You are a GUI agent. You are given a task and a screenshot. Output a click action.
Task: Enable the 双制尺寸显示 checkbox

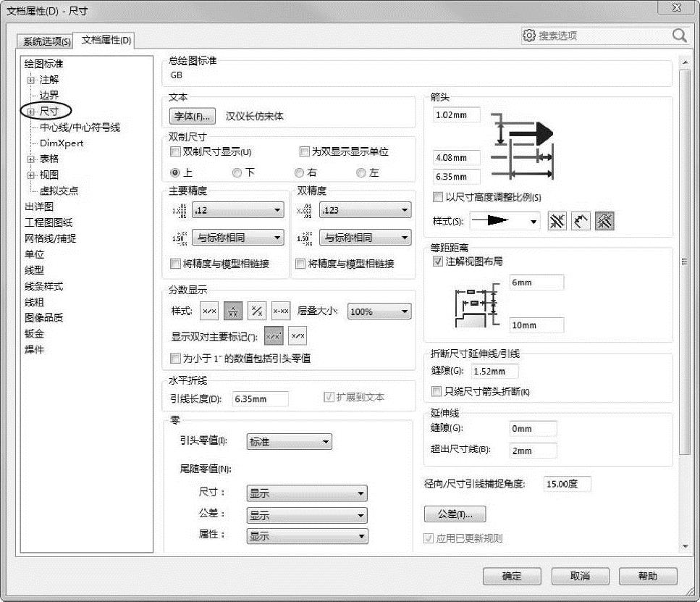tap(174, 152)
